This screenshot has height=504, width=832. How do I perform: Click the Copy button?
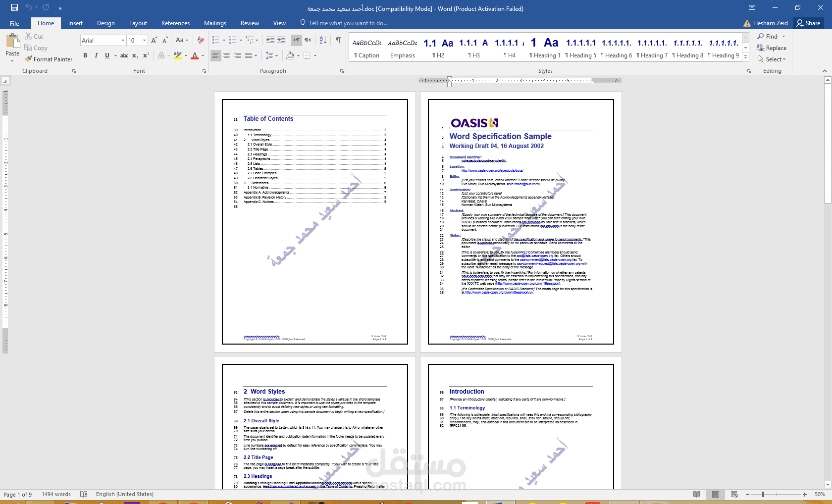pos(36,48)
